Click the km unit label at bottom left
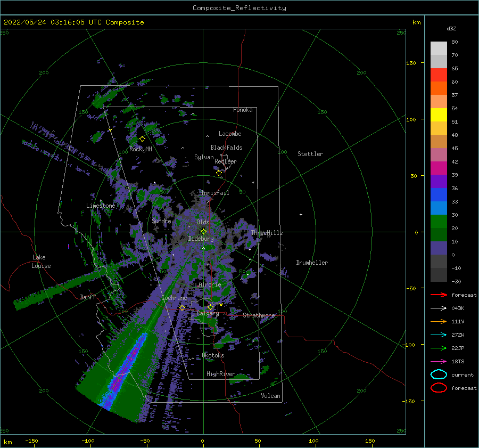This screenshot has height=448, width=479. point(8,442)
